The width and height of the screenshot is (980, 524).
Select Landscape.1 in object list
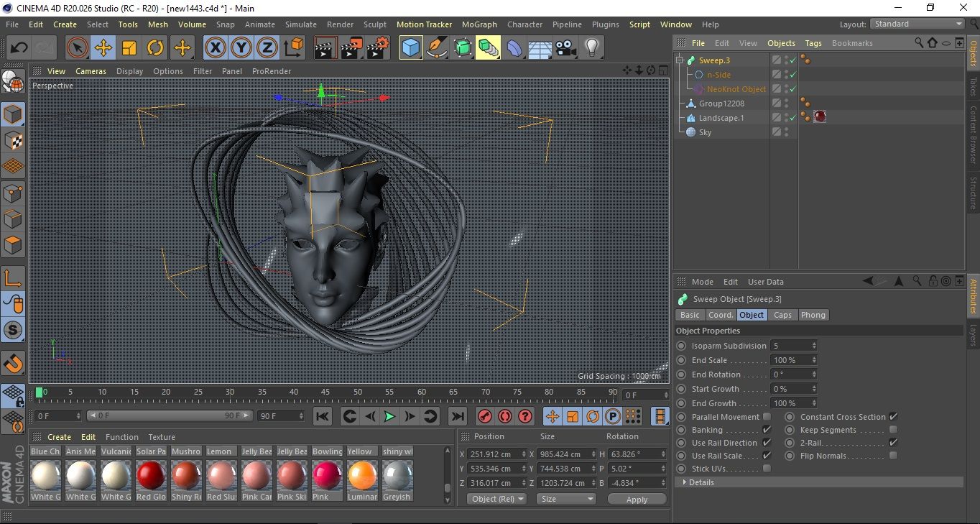click(x=721, y=118)
